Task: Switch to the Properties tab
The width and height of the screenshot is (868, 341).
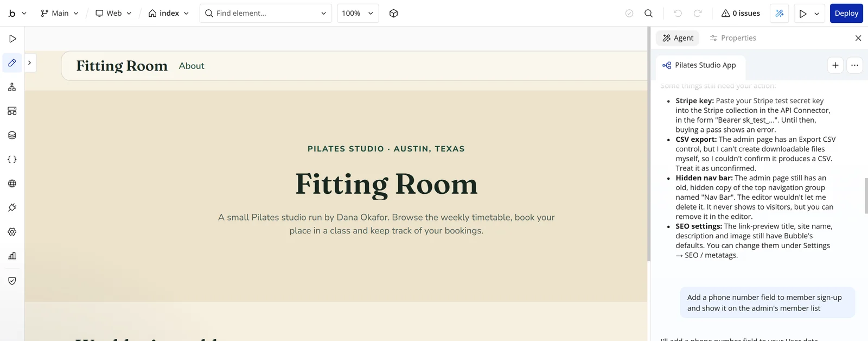Action: [x=732, y=38]
